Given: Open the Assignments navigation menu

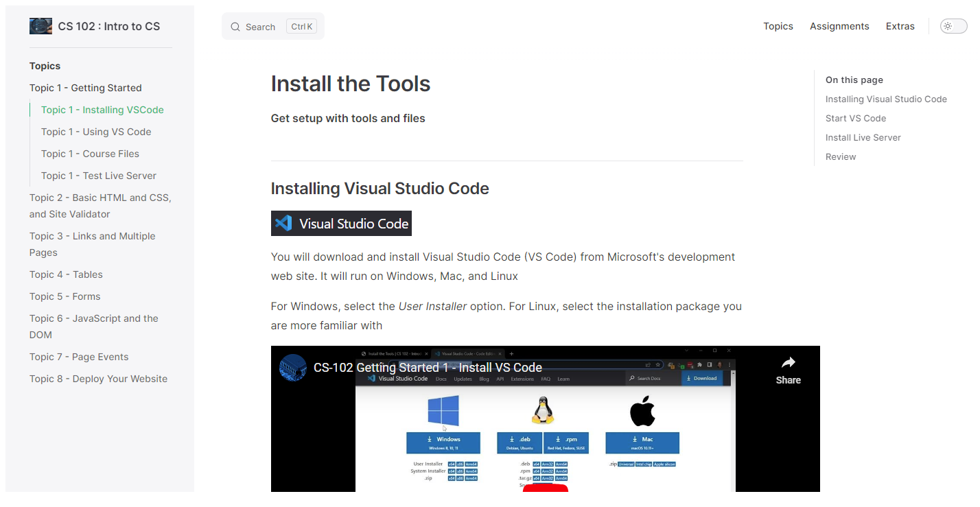Looking at the screenshot, I should pos(839,26).
